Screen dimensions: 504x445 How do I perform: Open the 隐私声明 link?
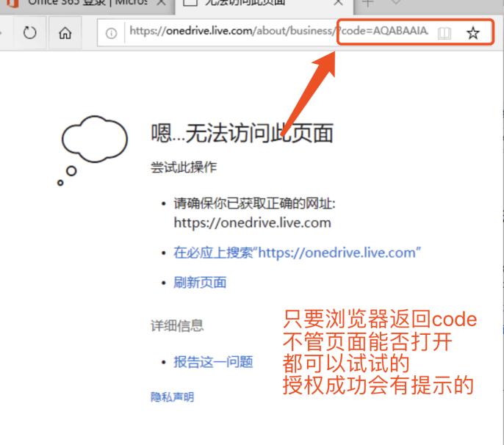[x=173, y=397]
